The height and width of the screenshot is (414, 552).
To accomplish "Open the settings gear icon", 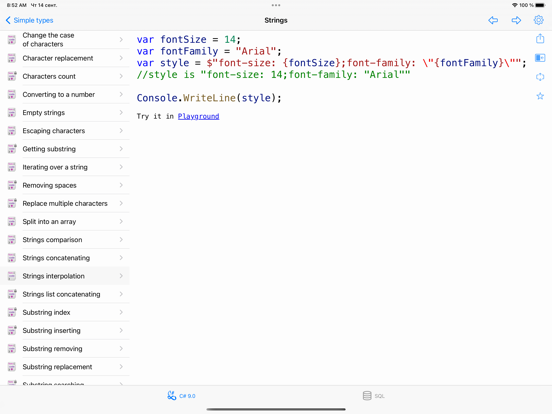I will [x=539, y=20].
